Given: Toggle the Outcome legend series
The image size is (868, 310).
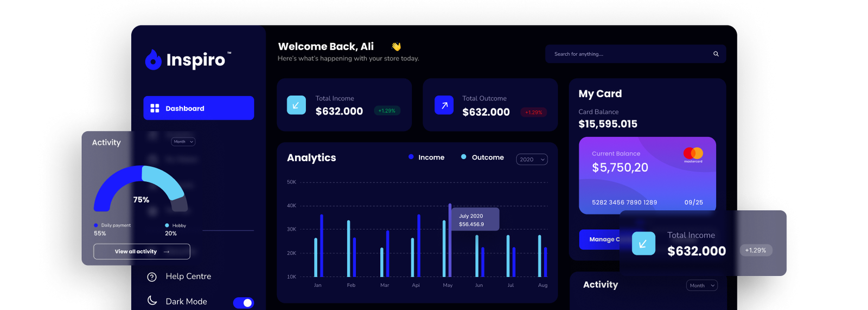Looking at the screenshot, I should (482, 157).
